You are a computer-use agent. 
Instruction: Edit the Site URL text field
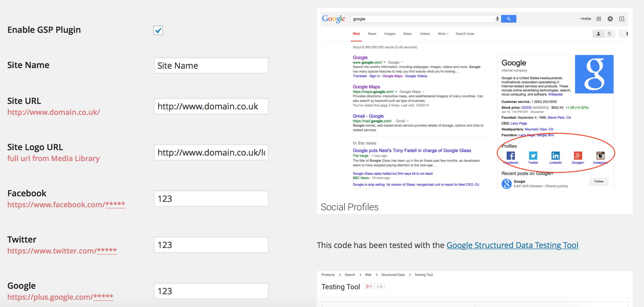[211, 106]
